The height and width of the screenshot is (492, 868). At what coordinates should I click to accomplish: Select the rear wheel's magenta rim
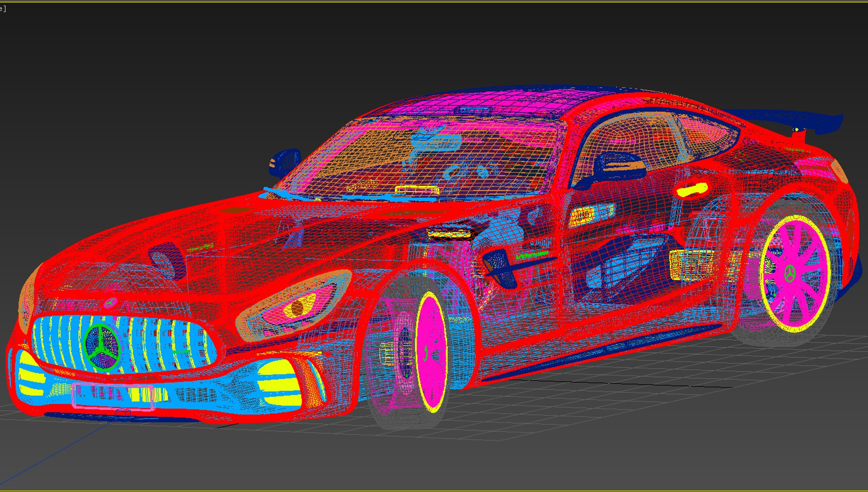tap(796, 274)
